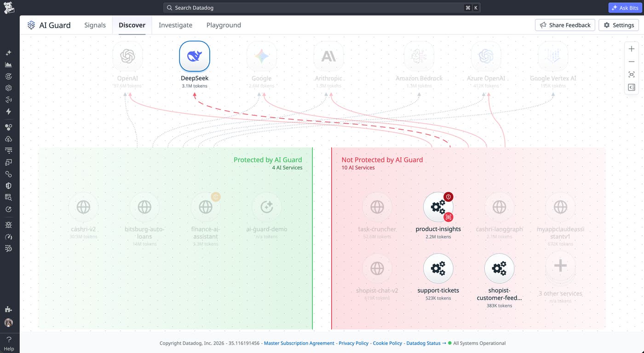Image resolution: width=644 pixels, height=353 pixels.
Task: Select the product-insights service node
Action: pyautogui.click(x=438, y=207)
